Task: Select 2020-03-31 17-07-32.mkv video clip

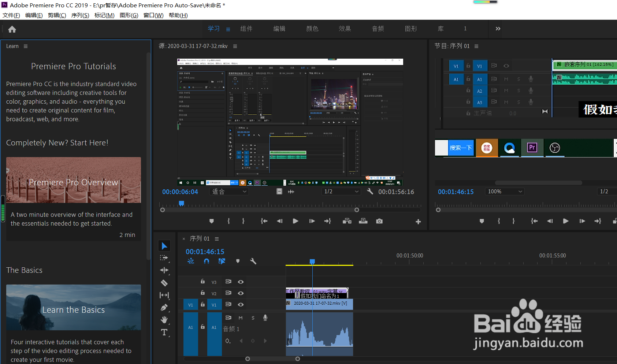Action: point(319,304)
